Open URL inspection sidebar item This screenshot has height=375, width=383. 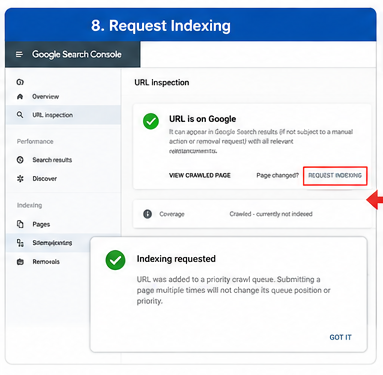[63, 115]
